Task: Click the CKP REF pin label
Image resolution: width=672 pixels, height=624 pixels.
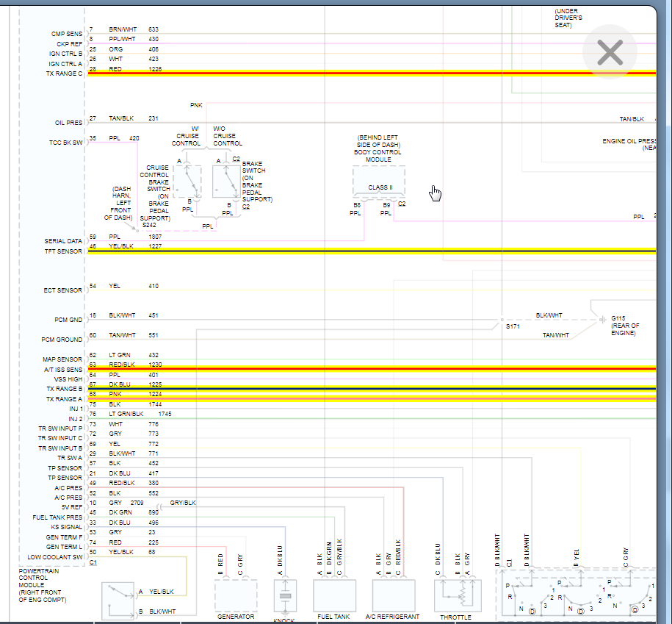Action: [x=70, y=44]
